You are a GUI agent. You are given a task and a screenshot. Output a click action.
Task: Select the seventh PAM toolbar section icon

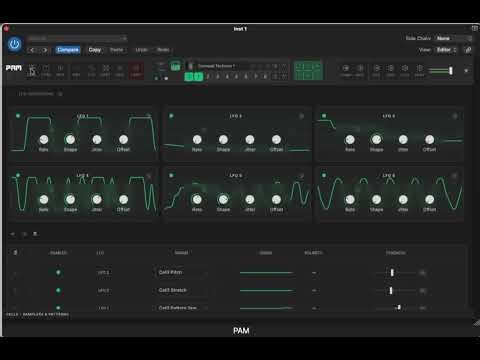(x=120, y=71)
